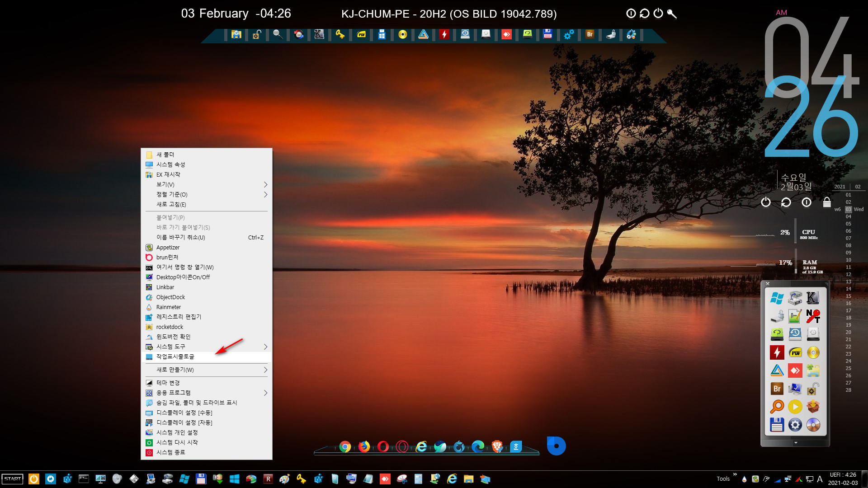868x488 pixels.
Task: Click restart icon under the date widget
Action: coord(786,202)
